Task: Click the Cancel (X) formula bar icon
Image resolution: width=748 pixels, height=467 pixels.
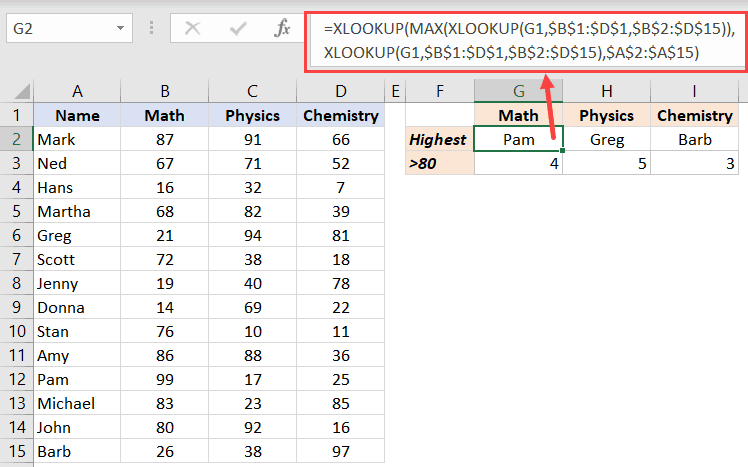Action: (192, 28)
